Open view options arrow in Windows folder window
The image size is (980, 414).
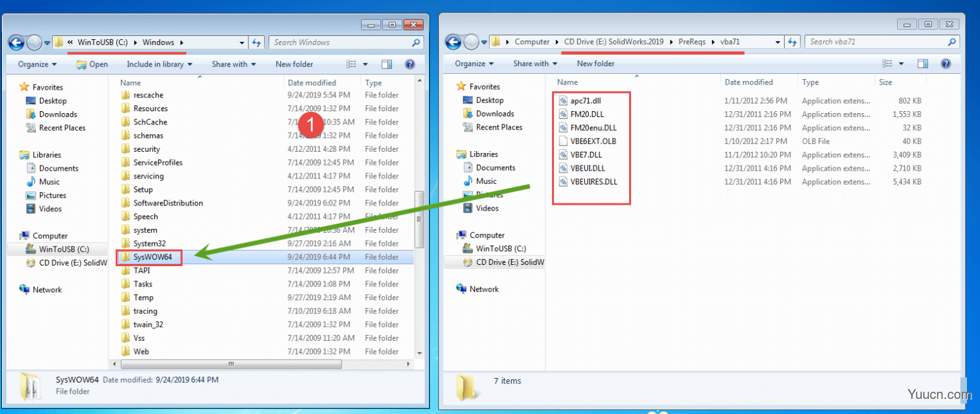[x=365, y=64]
